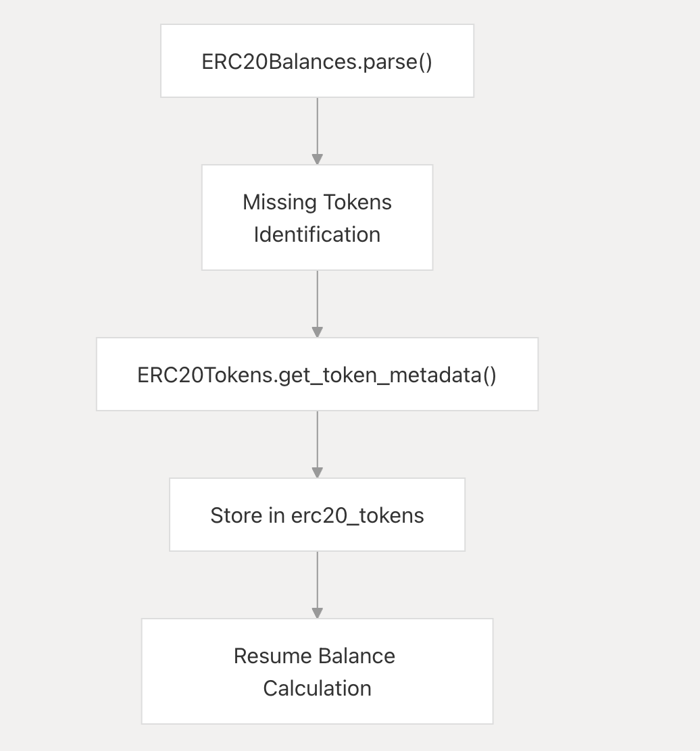The height and width of the screenshot is (751, 700).
Task: Click arrowhead pointing into Missing Tokens Identification
Action: click(x=317, y=159)
